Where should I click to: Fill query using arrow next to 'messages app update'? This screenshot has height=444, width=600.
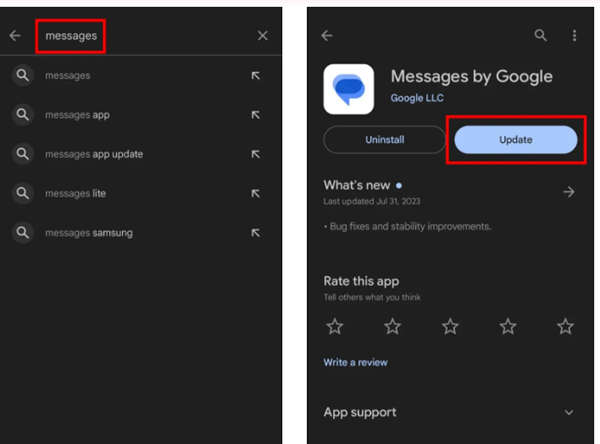point(256,154)
